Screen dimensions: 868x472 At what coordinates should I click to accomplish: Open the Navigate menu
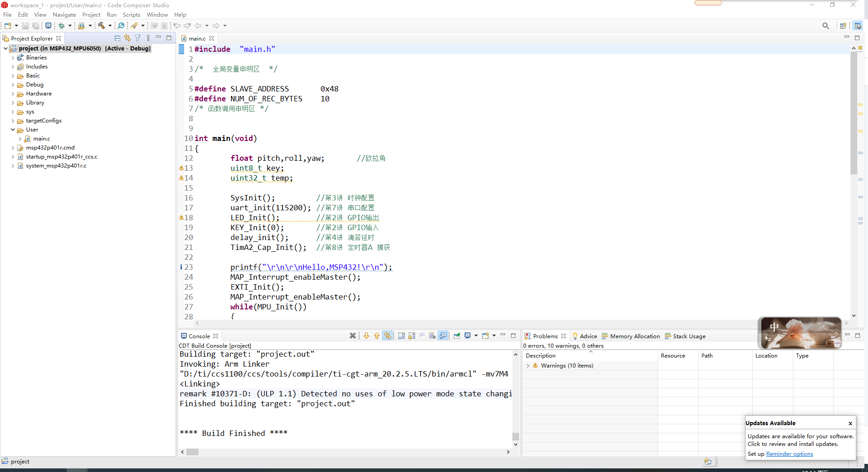click(64, 15)
